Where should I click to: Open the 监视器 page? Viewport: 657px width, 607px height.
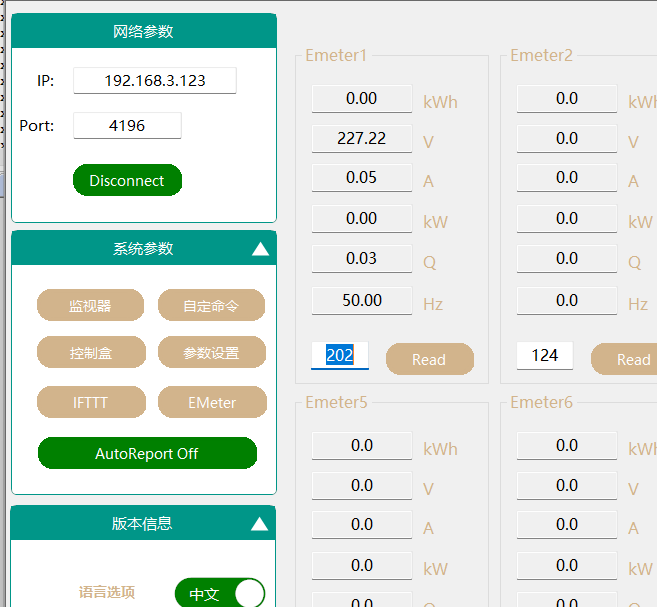coord(90,306)
